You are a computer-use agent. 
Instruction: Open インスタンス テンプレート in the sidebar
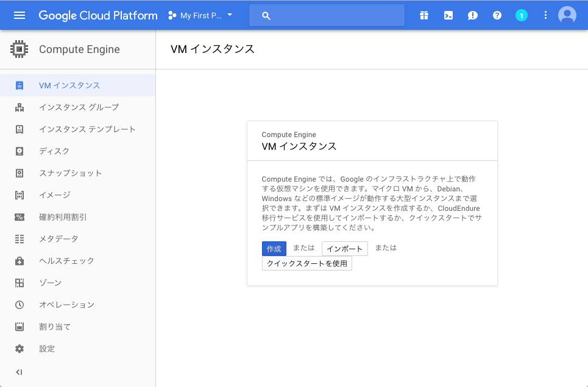pyautogui.click(x=77, y=129)
